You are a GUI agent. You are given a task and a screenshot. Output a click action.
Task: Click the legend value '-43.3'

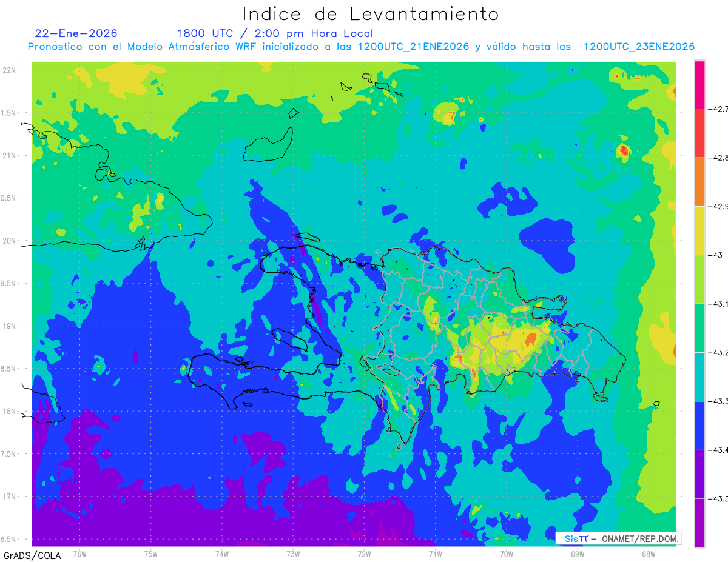pos(718,401)
